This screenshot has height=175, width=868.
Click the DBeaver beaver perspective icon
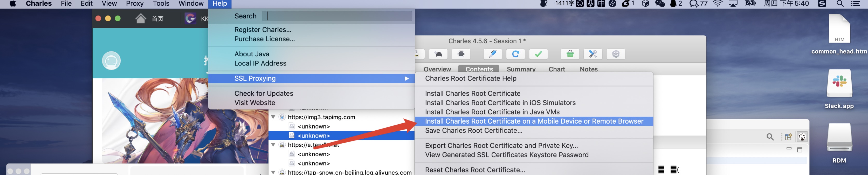802,137
